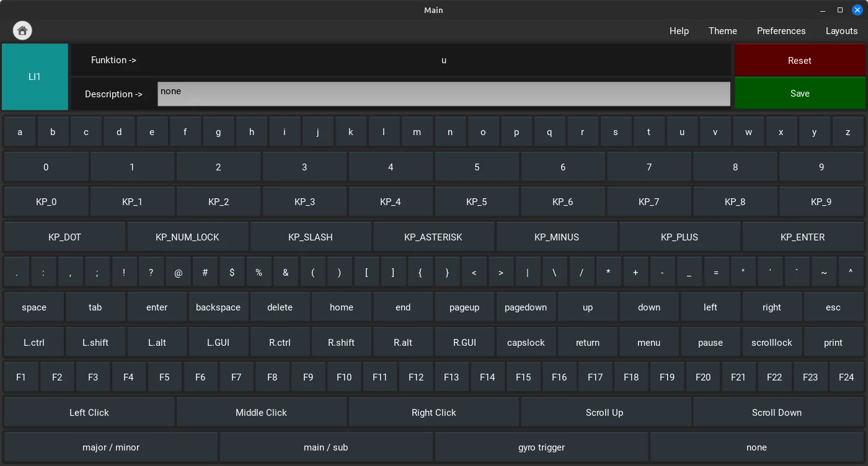
Task: Toggle the major / minor mode
Action: (x=110, y=447)
